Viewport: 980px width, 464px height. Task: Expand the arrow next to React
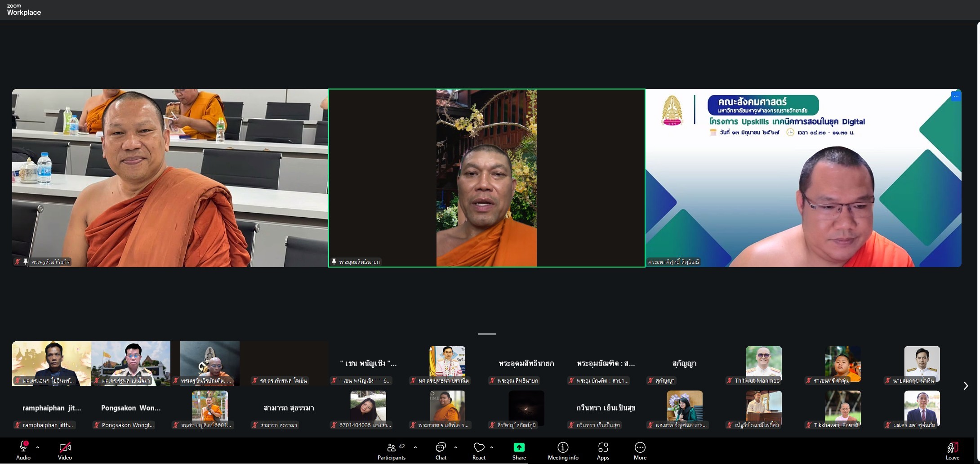pos(492,447)
